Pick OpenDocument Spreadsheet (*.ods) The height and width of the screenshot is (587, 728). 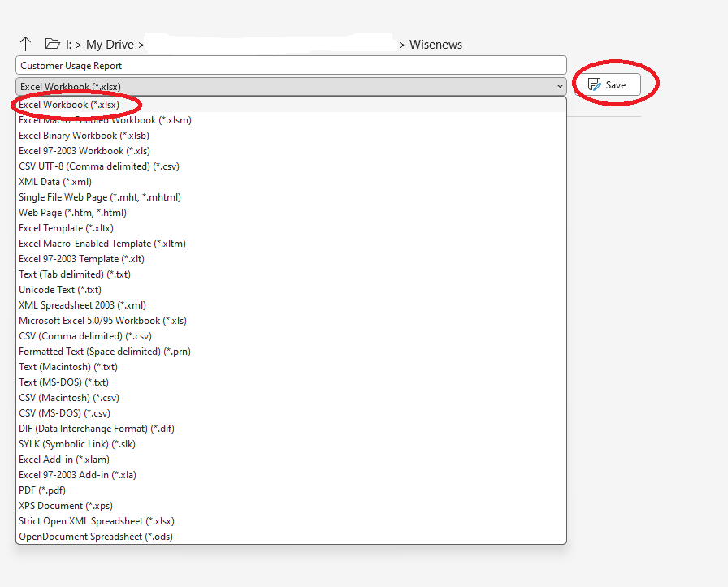pos(291,536)
